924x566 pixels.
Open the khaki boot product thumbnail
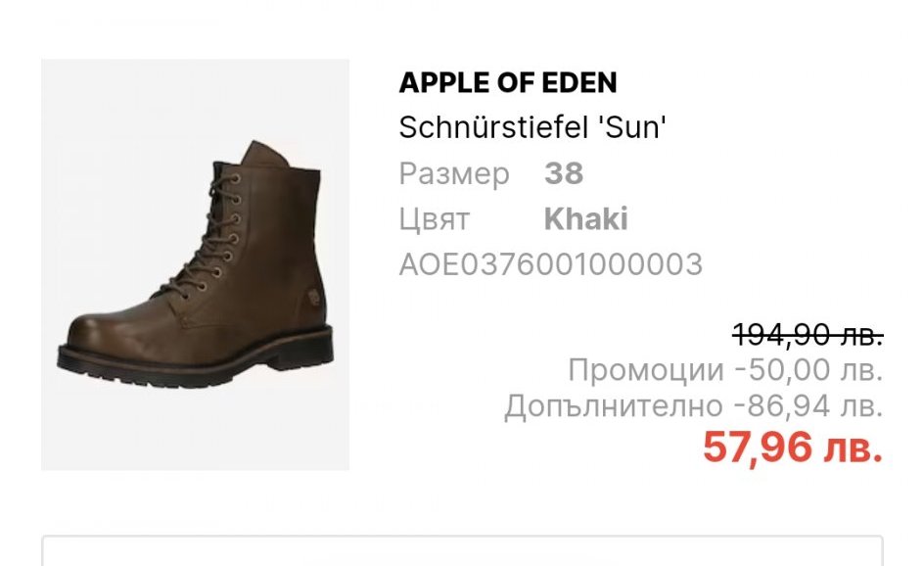point(195,264)
